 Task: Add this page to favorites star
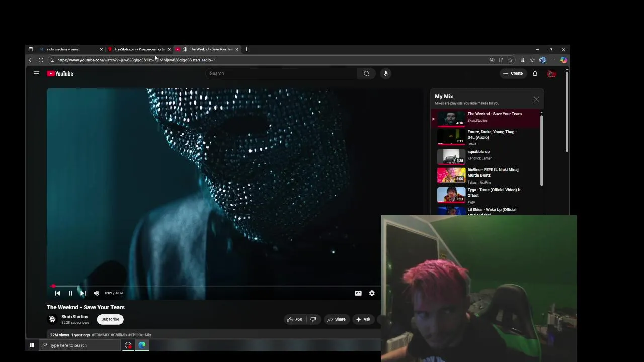click(510, 60)
